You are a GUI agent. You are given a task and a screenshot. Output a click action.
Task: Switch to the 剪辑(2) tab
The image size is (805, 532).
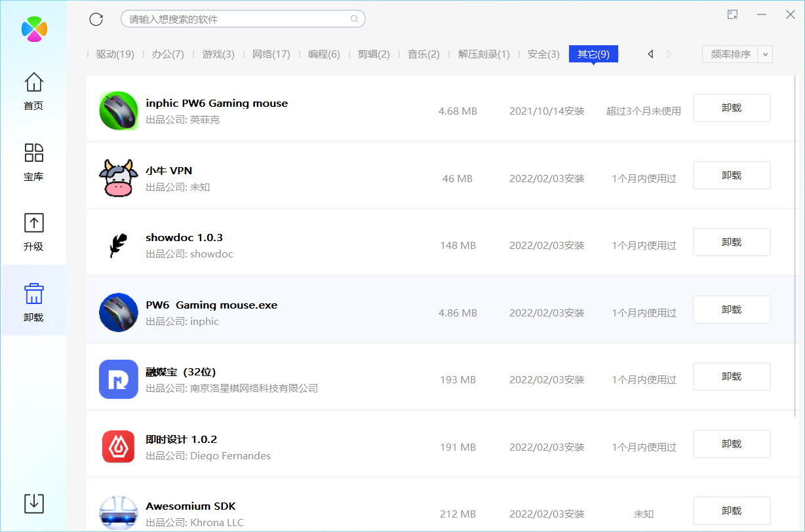click(374, 54)
